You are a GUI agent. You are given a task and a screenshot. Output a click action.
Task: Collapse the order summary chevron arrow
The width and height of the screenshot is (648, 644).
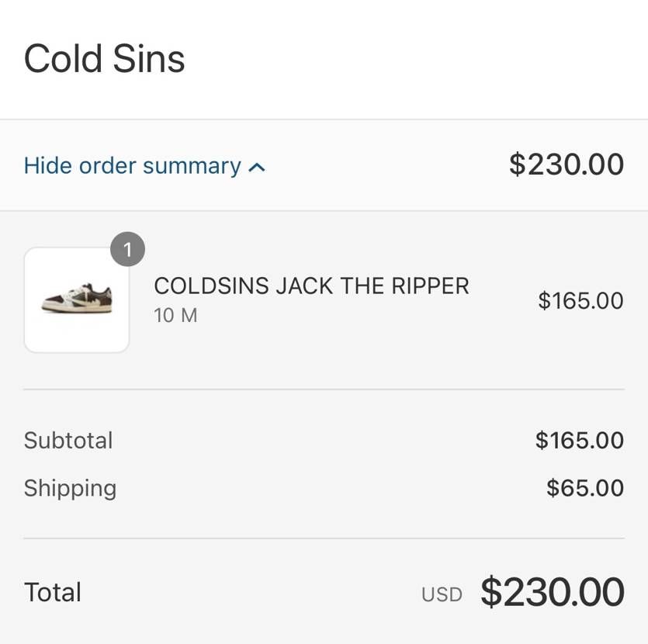[258, 167]
